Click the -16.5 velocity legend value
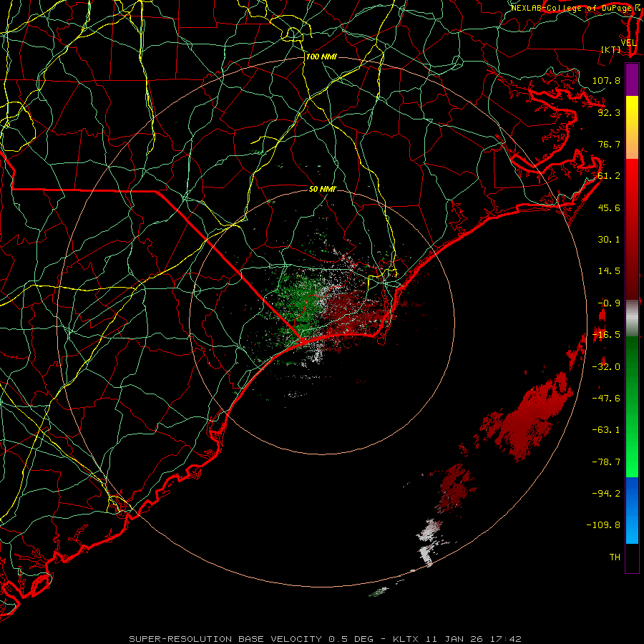644x644 pixels. click(606, 335)
